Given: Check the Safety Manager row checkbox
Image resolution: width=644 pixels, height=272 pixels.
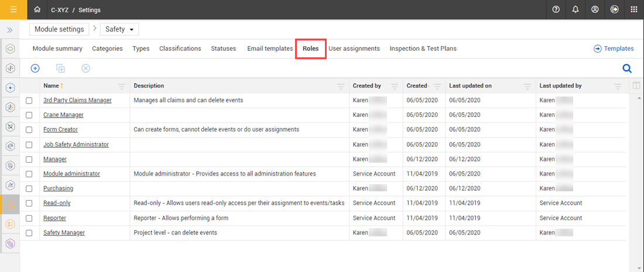Looking at the screenshot, I should (29, 233).
